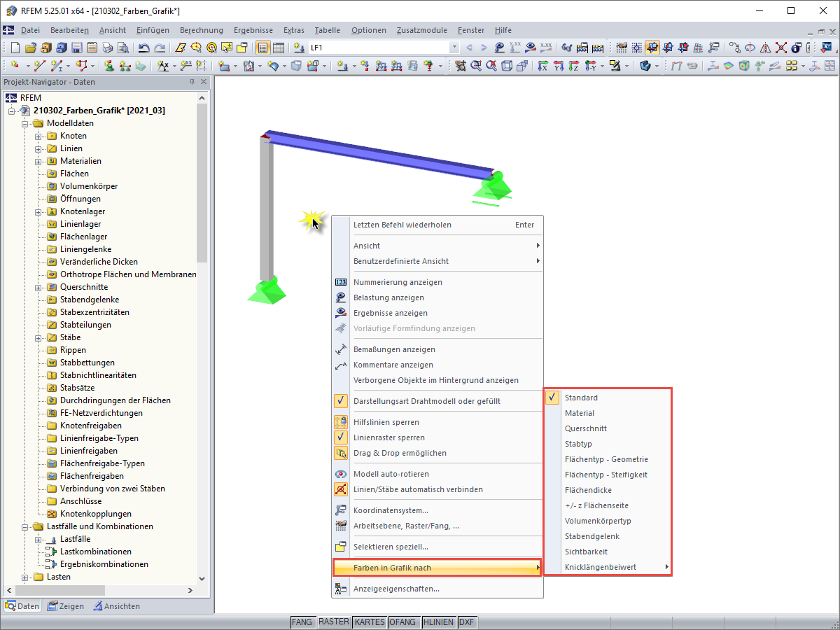Select the New line tool icon
The image size is (840, 630).
click(x=39, y=65)
